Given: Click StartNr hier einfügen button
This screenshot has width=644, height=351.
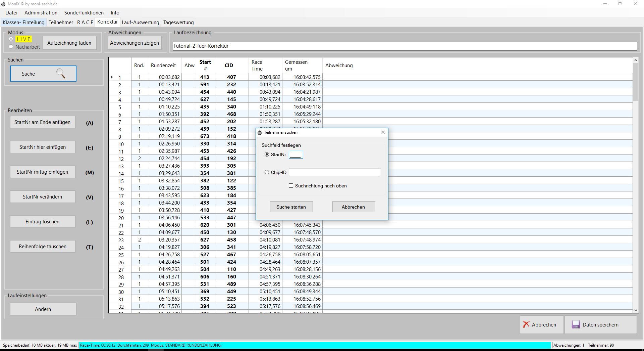Looking at the screenshot, I should pyautogui.click(x=43, y=147).
